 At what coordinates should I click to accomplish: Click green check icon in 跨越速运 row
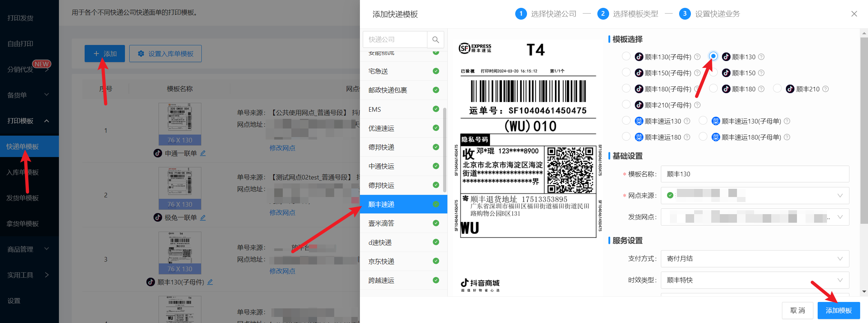[436, 280]
